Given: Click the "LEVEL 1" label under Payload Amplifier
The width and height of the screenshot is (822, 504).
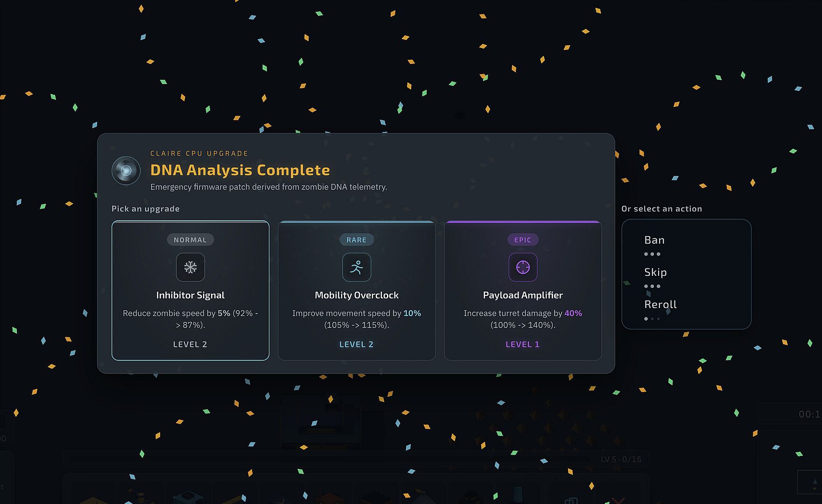Looking at the screenshot, I should 523,344.
